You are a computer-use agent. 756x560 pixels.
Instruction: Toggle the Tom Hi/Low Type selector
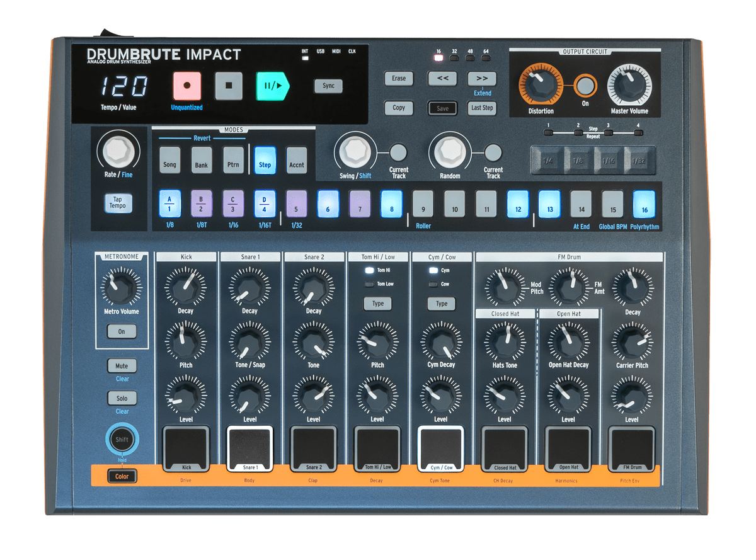click(x=377, y=304)
